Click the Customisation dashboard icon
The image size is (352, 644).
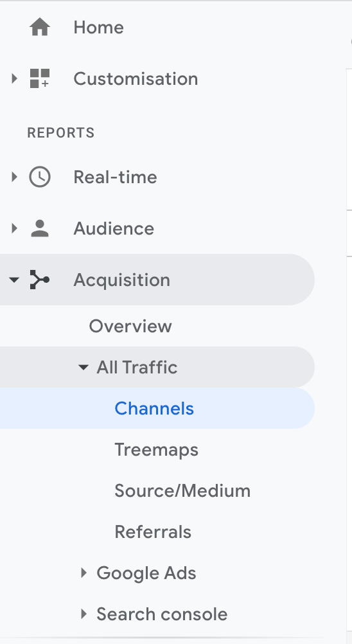(40, 78)
